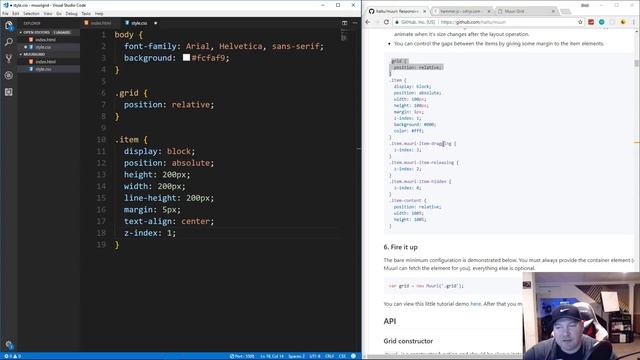640x360 pixels.
Task: Close the hammer.js browser tab
Action: pos(489,11)
